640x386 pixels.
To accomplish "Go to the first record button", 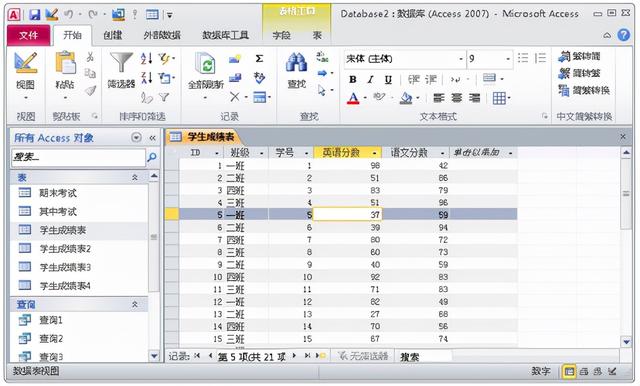I will click(198, 356).
